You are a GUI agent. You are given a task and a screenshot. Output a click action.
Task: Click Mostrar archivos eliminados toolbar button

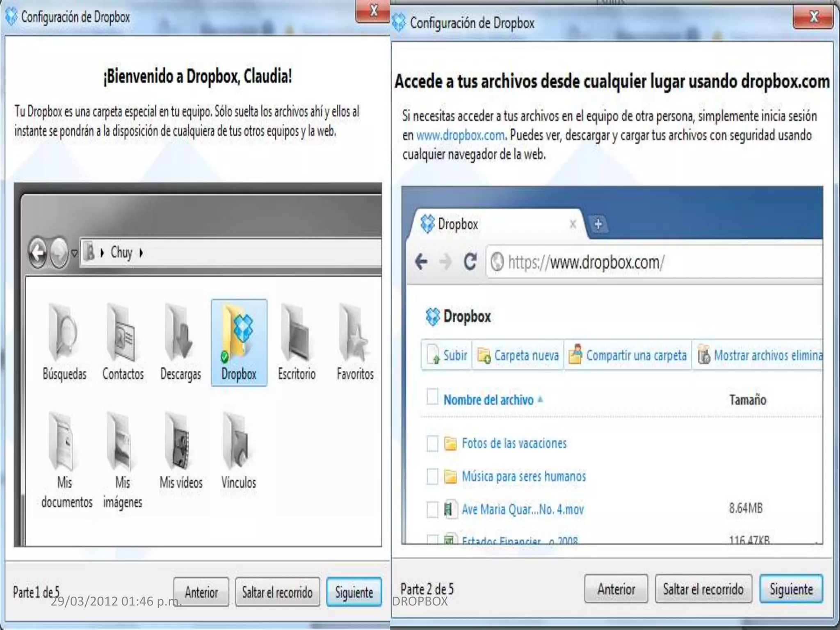(x=758, y=355)
